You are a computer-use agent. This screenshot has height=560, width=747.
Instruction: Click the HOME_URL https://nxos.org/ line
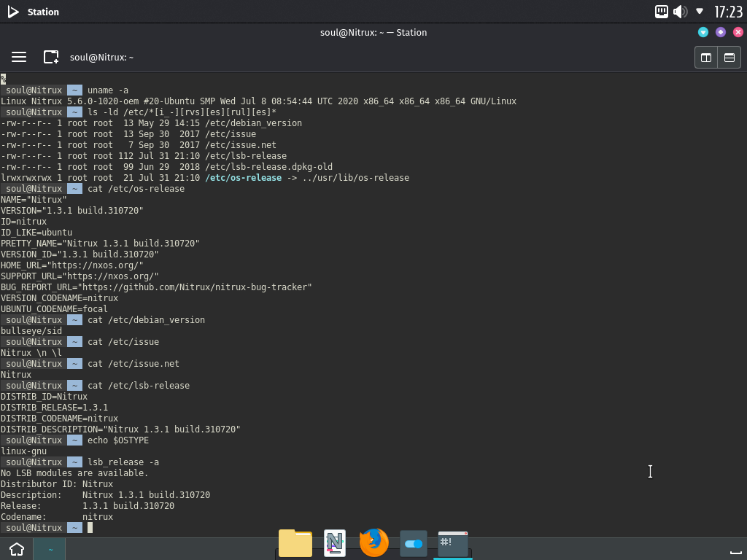[x=72, y=265]
